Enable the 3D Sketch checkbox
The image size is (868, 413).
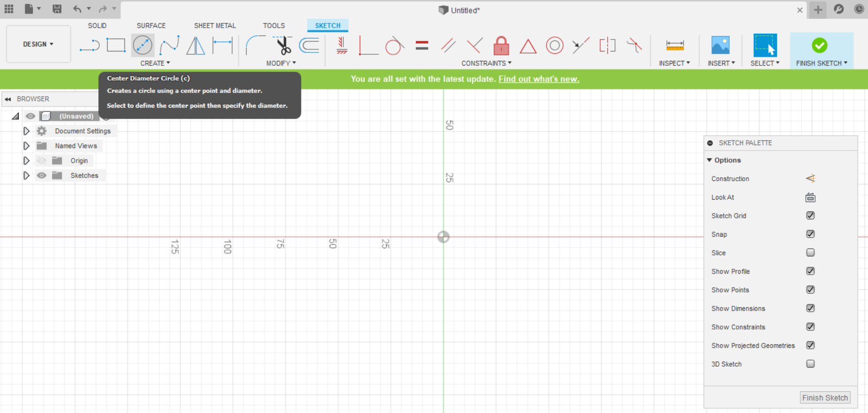[x=811, y=364]
